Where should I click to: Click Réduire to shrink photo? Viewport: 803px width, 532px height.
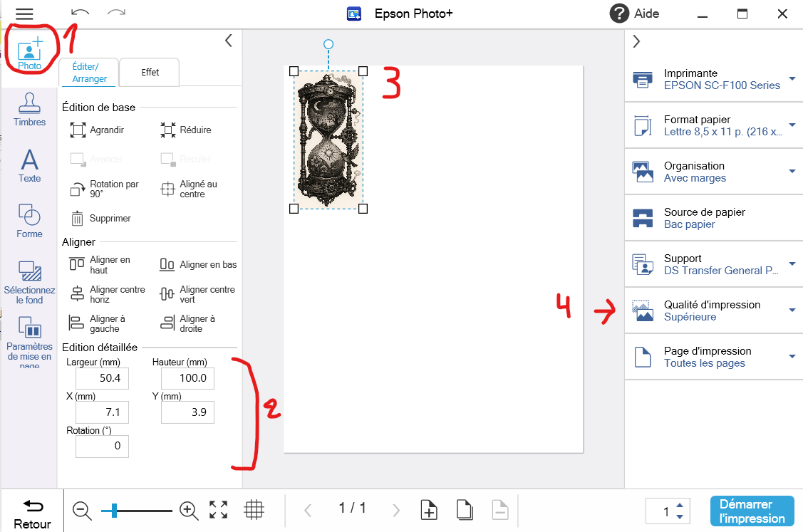click(x=185, y=130)
